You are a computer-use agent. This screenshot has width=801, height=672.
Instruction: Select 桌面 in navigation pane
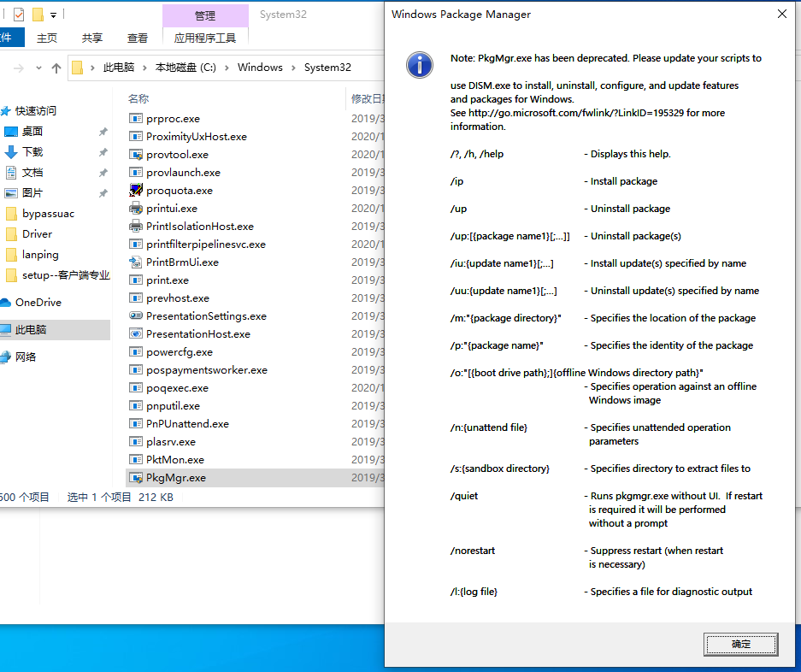(x=32, y=132)
